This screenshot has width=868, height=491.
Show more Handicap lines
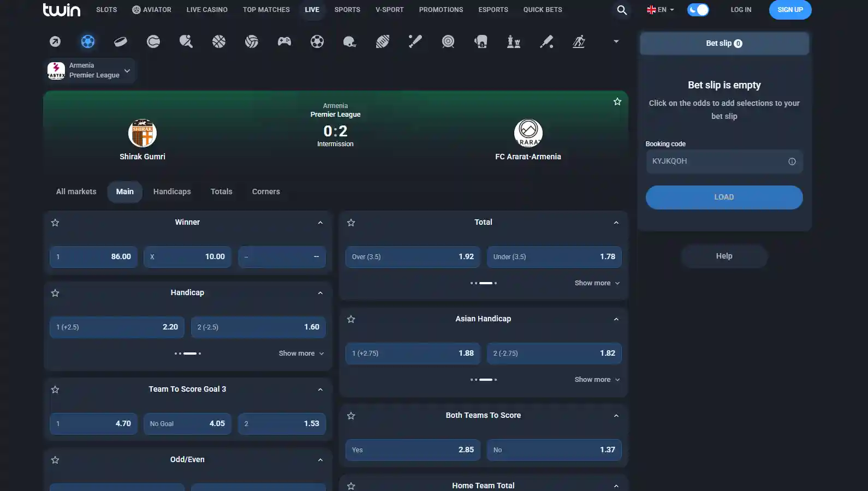pyautogui.click(x=301, y=354)
